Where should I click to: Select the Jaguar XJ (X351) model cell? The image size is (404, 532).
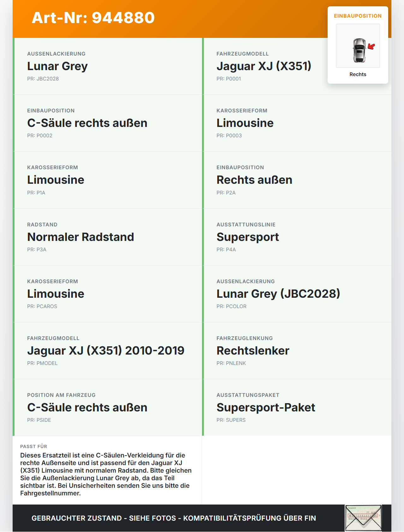297,66
